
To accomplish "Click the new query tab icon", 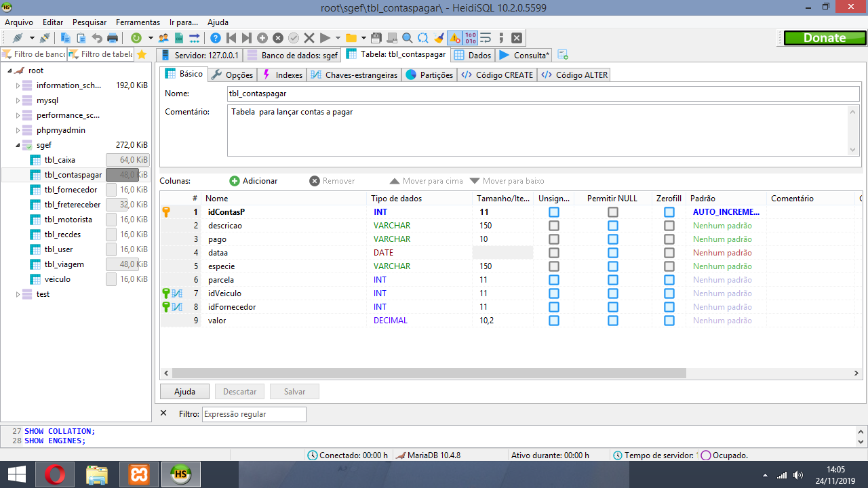I will 562,55.
